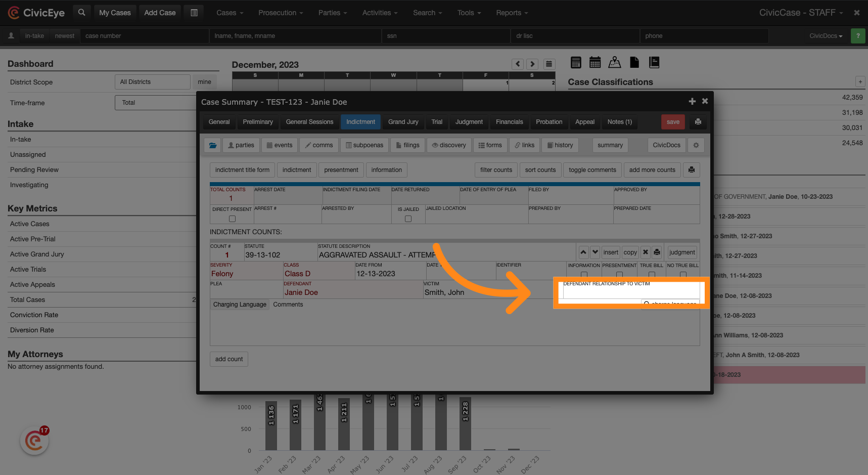Click the filter counts button
868x475 pixels.
tap(496, 170)
